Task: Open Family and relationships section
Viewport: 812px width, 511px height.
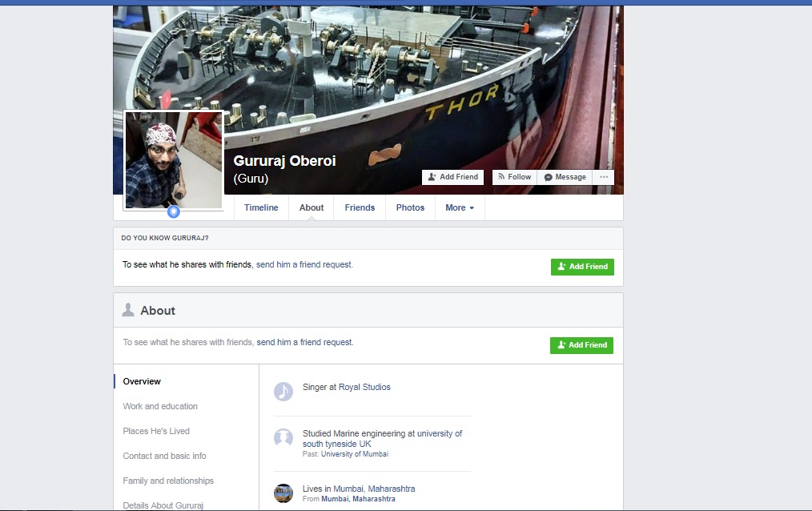Action: coord(168,481)
